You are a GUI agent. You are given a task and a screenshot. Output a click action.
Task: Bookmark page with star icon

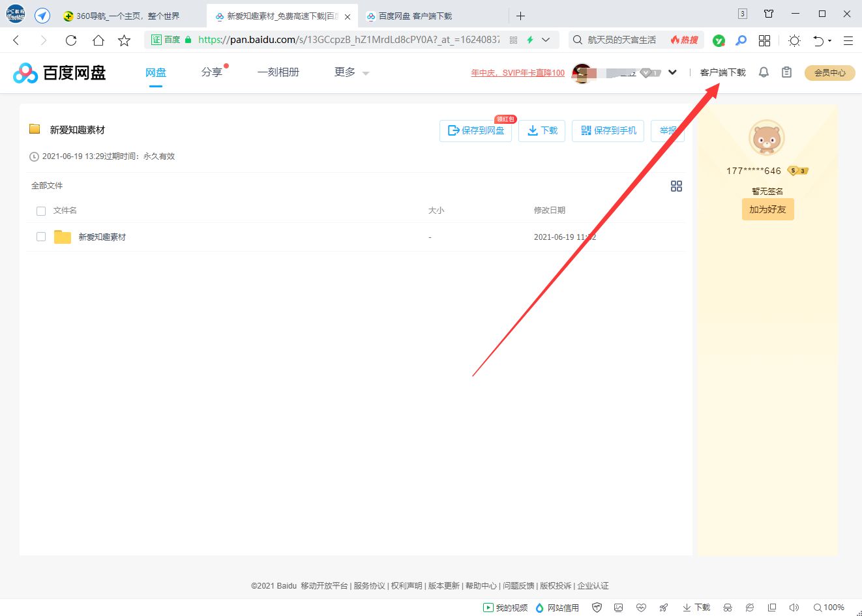click(x=124, y=40)
